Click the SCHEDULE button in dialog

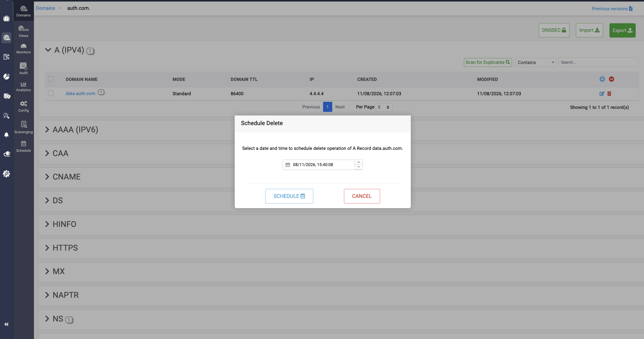tap(289, 196)
